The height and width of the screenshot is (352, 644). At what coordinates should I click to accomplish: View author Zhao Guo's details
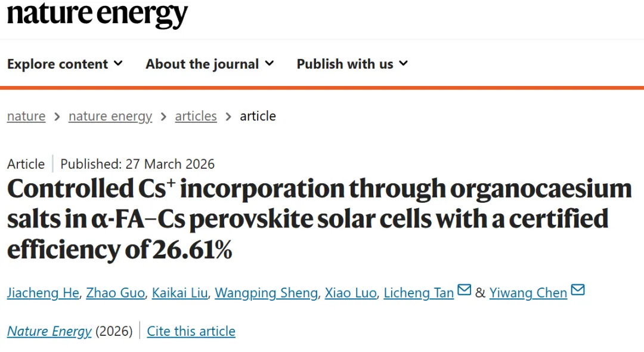[x=115, y=293]
